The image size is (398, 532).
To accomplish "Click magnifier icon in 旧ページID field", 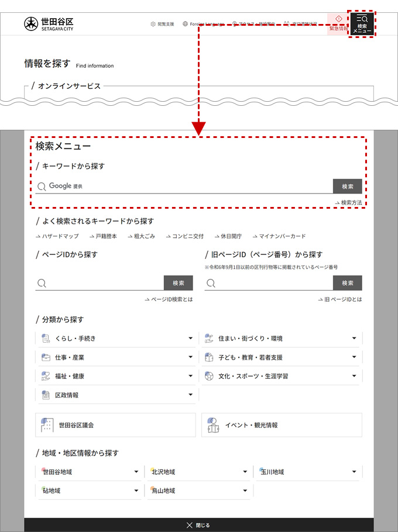I will [211, 283].
